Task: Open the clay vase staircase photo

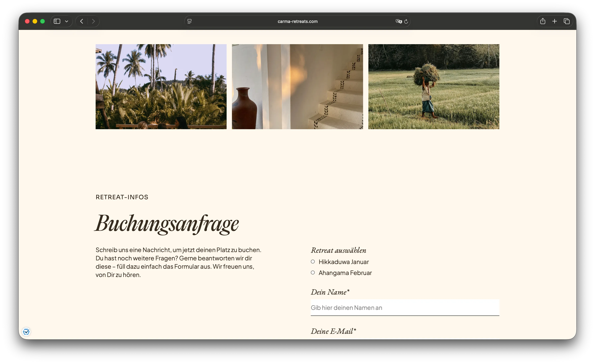Action: point(297,87)
